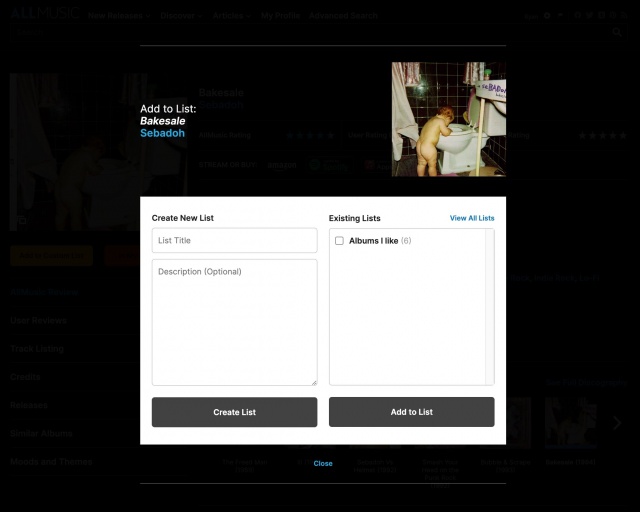Click the Existing Lists scrollbar

pos(489,307)
